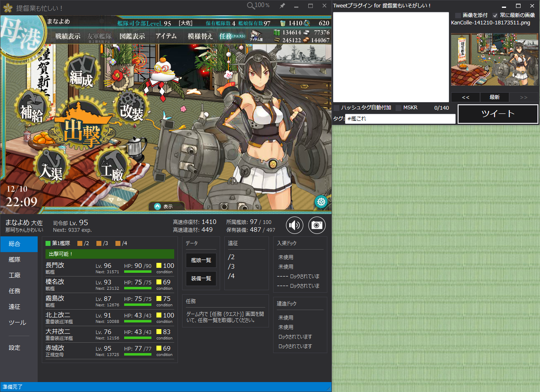Take a screenshot using the camera icon

317,225
